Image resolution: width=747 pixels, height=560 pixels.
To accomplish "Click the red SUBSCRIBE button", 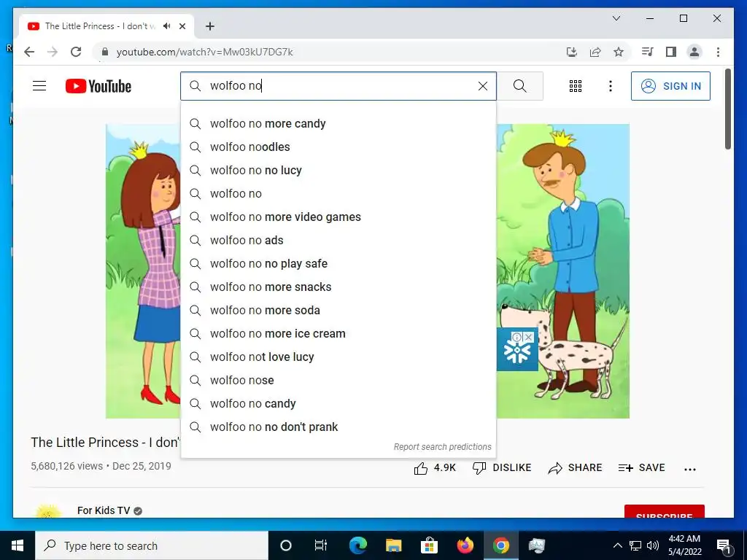I will [x=664, y=513].
